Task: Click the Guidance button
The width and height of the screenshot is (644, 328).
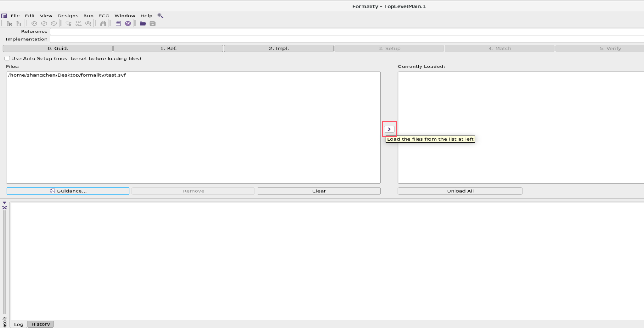Action: [68, 191]
